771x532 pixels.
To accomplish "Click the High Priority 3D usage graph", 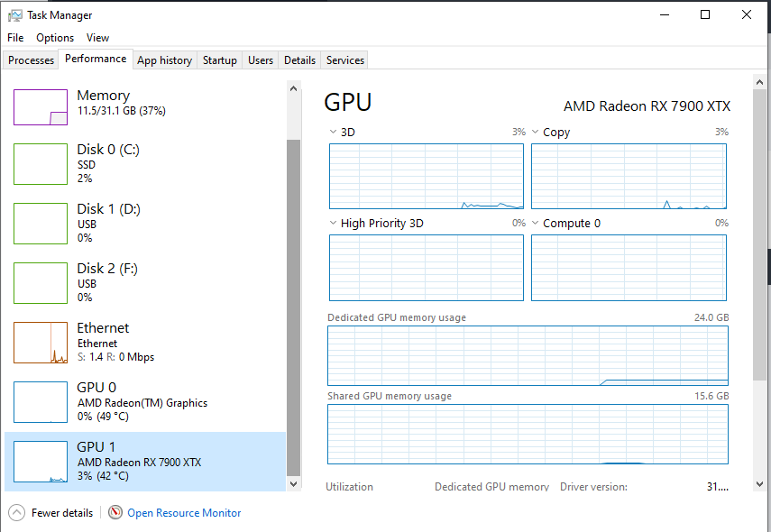I will click(427, 268).
